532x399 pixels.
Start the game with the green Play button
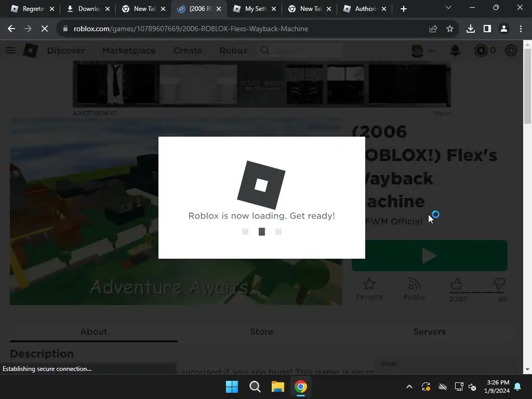click(x=430, y=256)
